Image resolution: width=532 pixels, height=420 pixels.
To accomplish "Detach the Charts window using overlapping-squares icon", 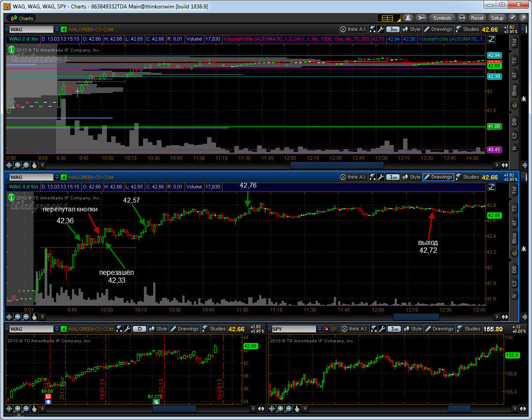I will point(523,18).
